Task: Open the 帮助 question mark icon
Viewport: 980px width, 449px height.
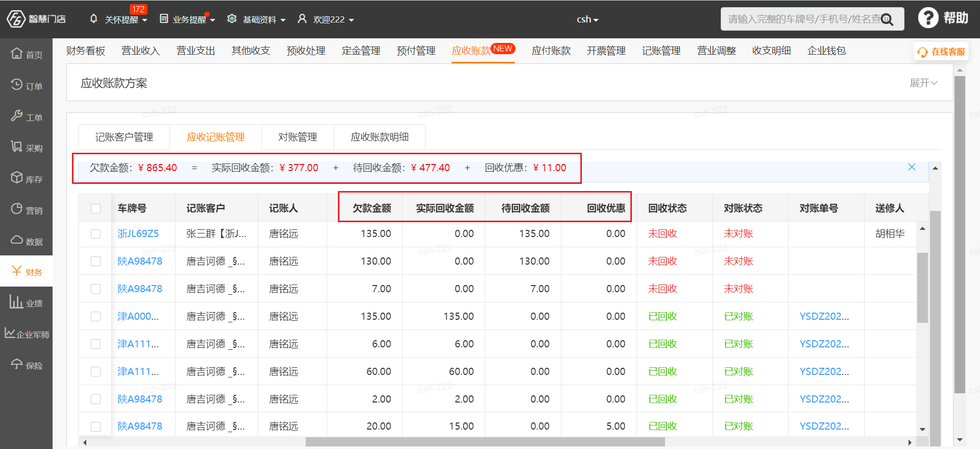Action: pos(928,18)
